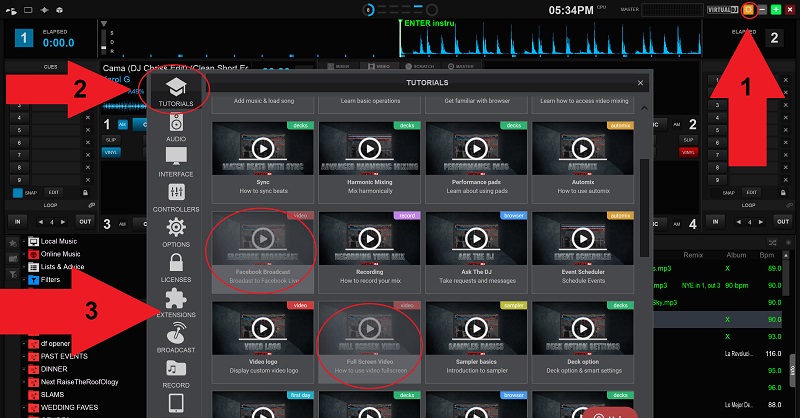Open the OPTIONS gear section
Image resolution: width=800 pixels, height=418 pixels.
pos(176,232)
